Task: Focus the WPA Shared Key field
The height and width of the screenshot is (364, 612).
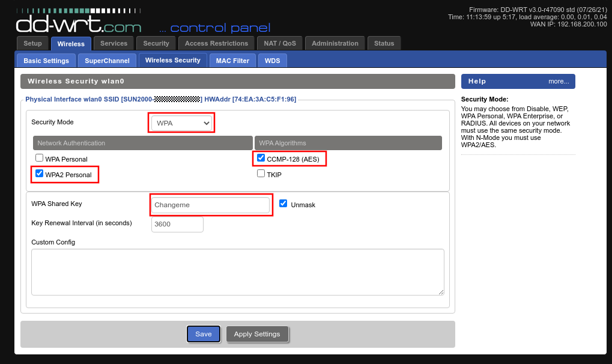Action: click(210, 205)
